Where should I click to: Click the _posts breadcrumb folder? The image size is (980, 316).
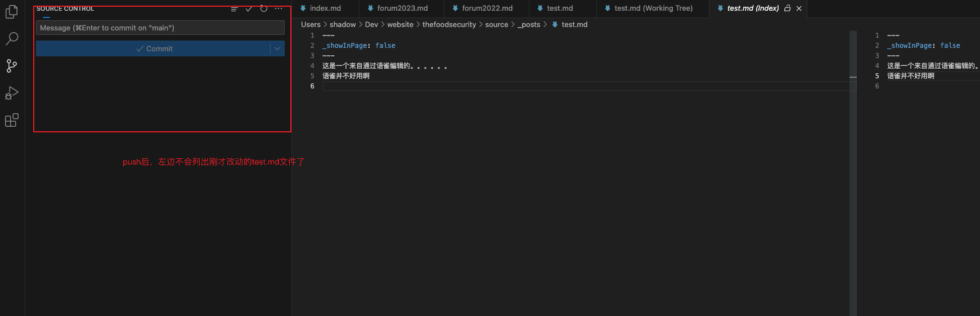pos(529,25)
